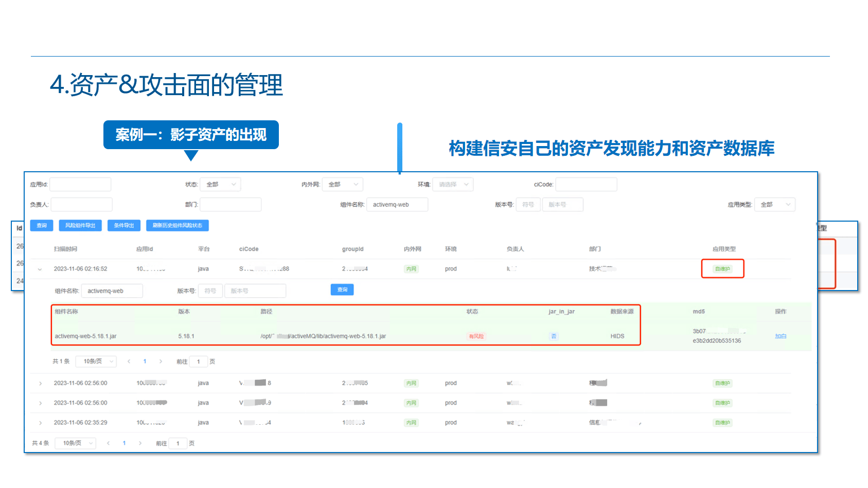The height and width of the screenshot is (488, 868).
Task: Click bottom 前往 page number input
Action: (178, 443)
